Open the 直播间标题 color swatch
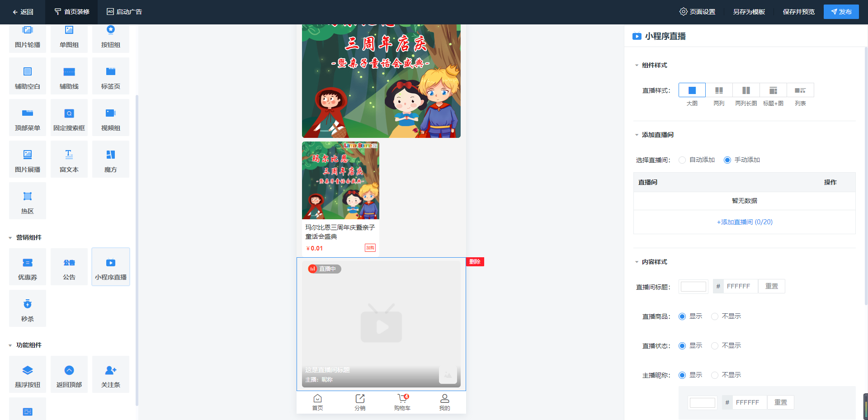The width and height of the screenshot is (868, 420). (693, 287)
